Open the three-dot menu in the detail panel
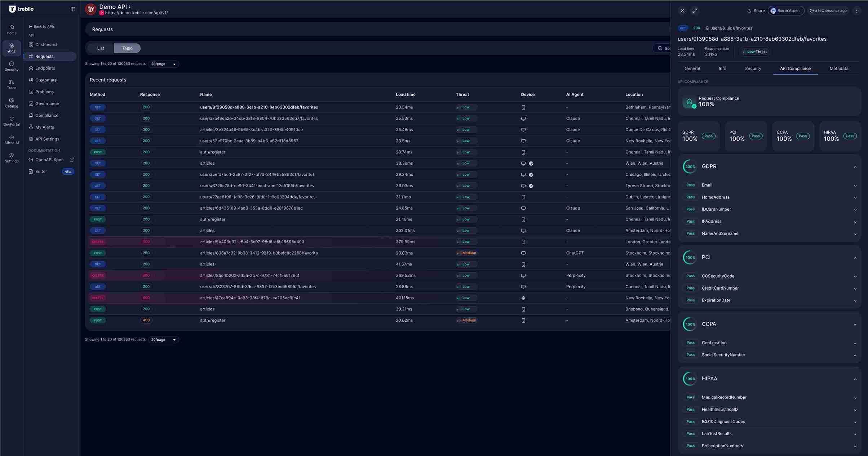The image size is (868, 456). (x=857, y=10)
